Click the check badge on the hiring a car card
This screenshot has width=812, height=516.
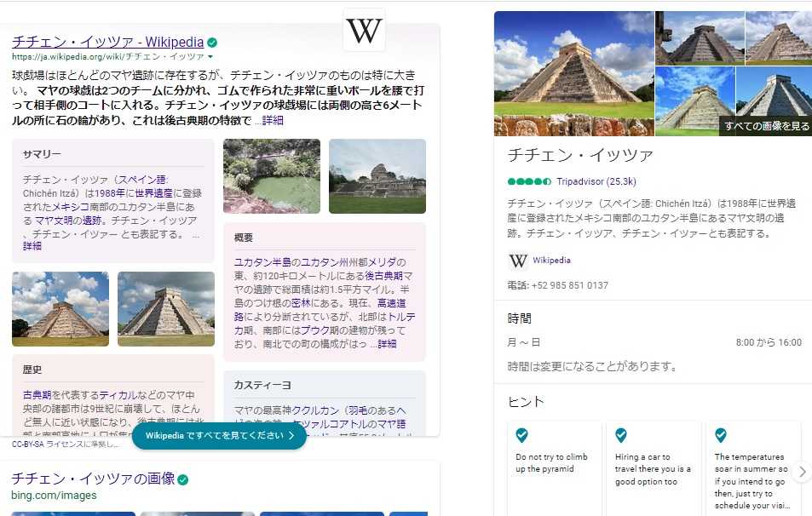(621, 435)
